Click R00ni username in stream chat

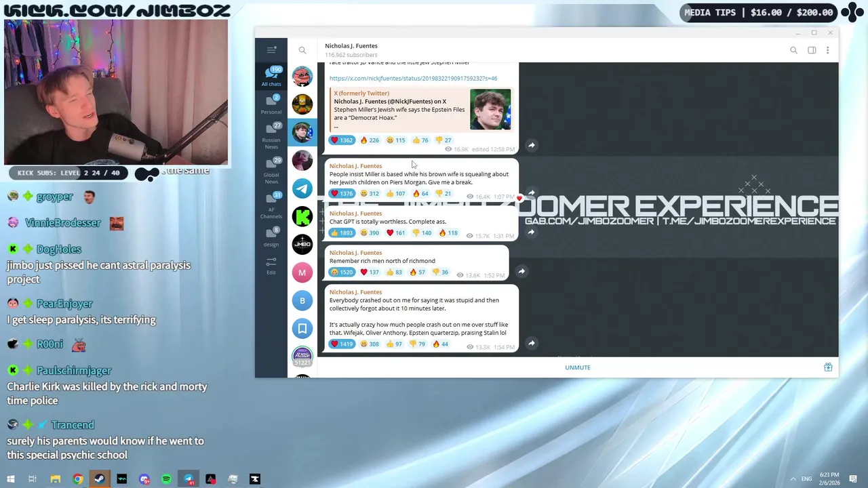click(50, 344)
